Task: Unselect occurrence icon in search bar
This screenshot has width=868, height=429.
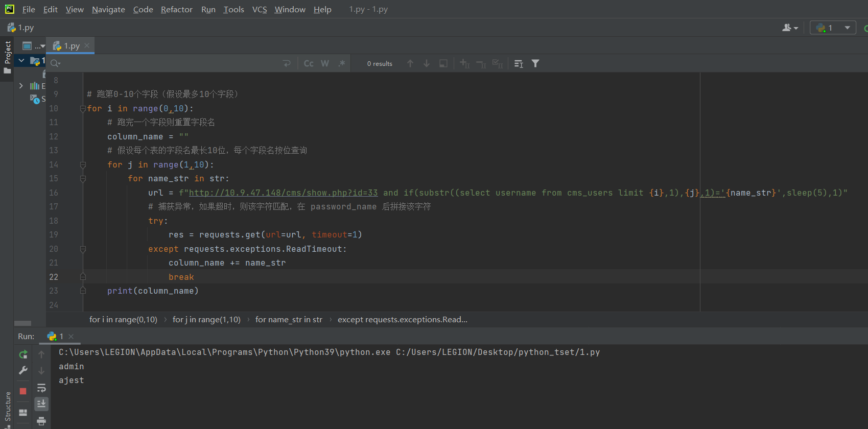Action: (x=481, y=63)
